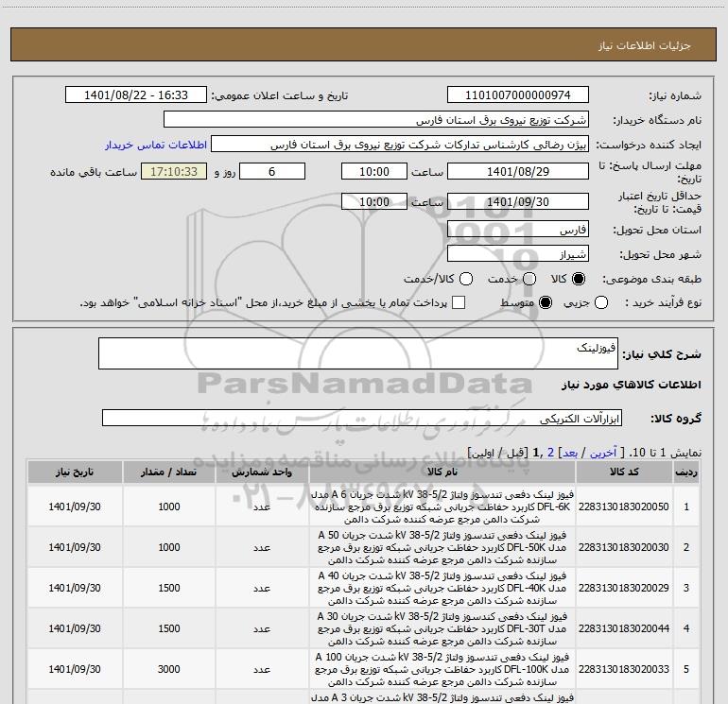Open page 2 of the items list

pyautogui.click(x=550, y=453)
